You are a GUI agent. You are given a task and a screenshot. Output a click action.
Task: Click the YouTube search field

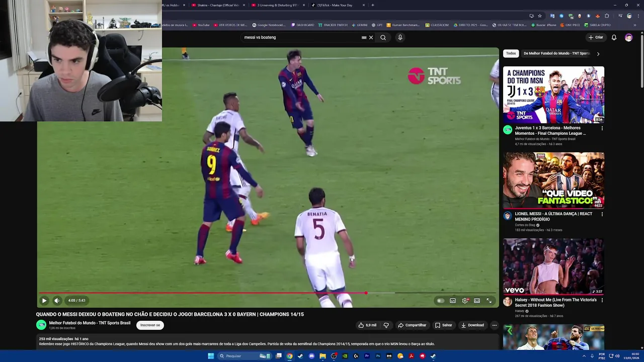301,37
